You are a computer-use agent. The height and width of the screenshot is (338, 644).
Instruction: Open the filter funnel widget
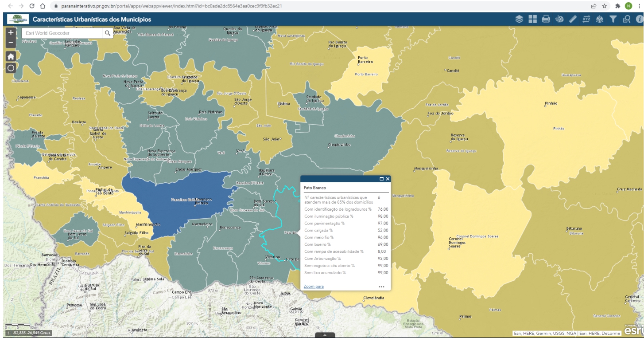tap(613, 19)
